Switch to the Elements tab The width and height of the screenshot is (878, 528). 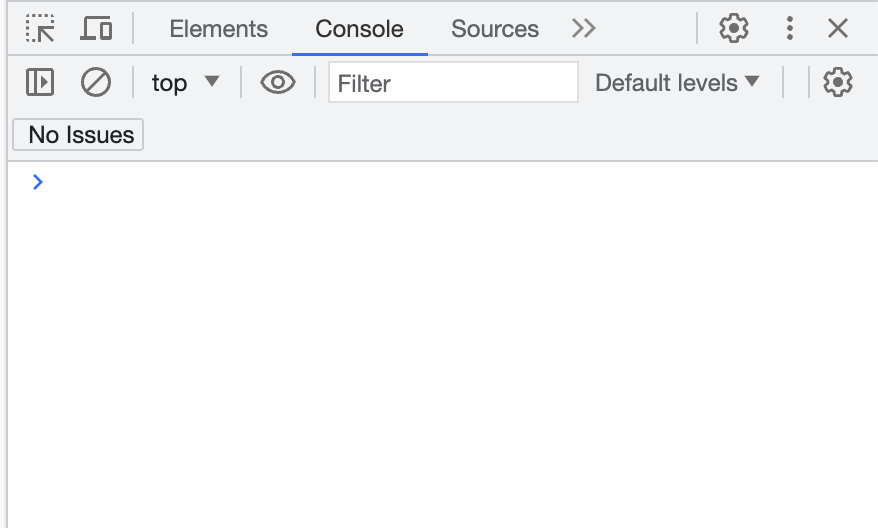pos(218,29)
